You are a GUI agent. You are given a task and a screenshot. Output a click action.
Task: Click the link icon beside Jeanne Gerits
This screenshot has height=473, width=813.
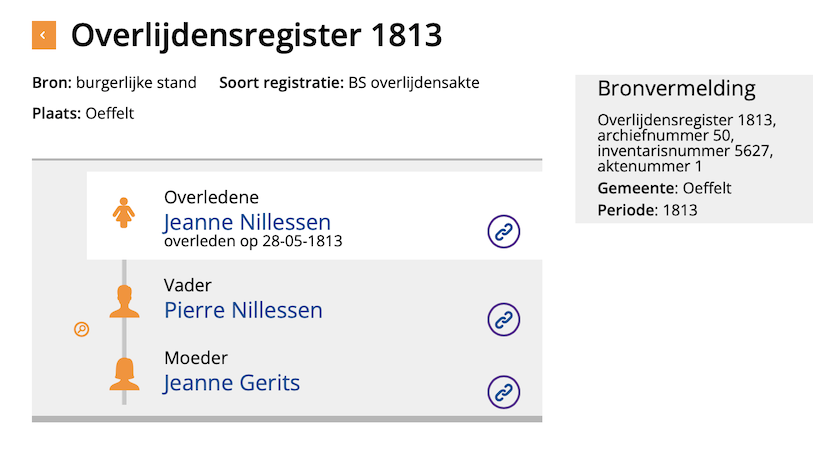pos(504,391)
